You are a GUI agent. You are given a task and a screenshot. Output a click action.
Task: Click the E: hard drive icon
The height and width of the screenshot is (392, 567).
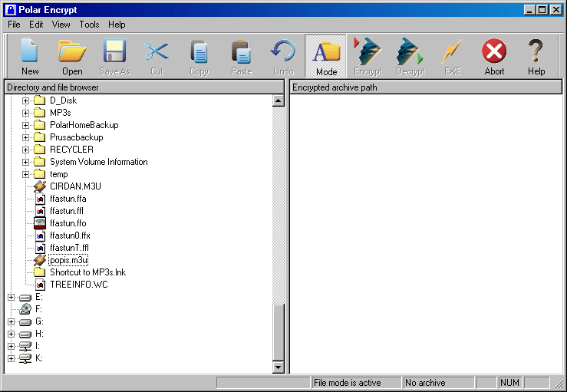tap(25, 298)
